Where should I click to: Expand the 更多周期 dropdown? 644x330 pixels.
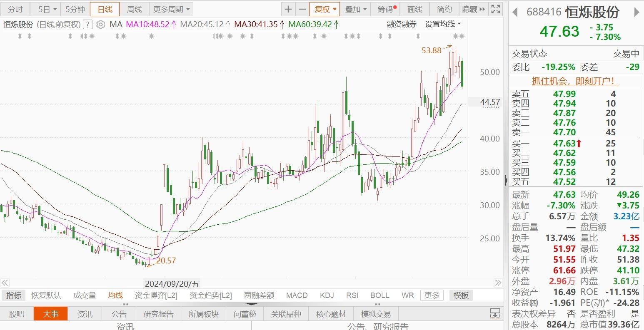171,9
